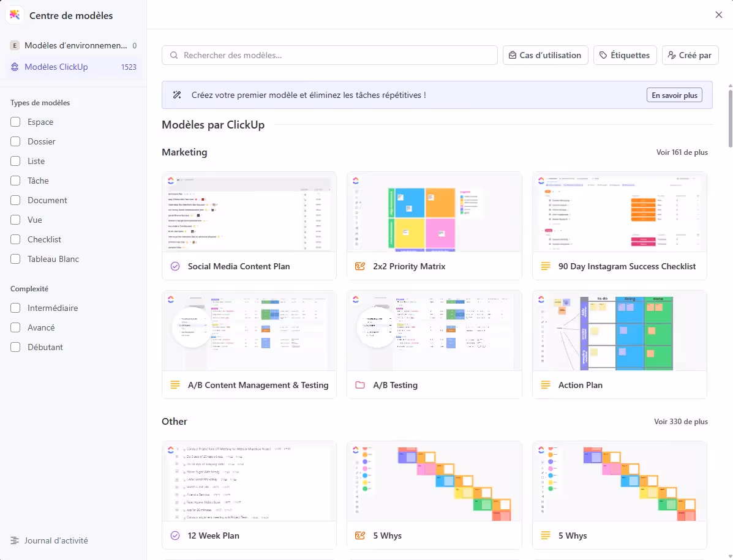The height and width of the screenshot is (560, 733).
Task: Click the folder icon beside A/B Testing
Action: tap(360, 385)
